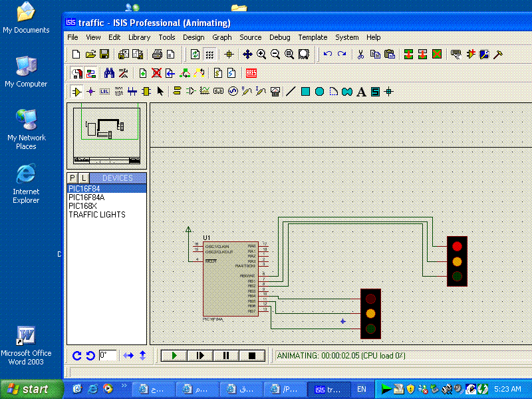Select the 2D line drawing tool
The image size is (532, 399).
(x=291, y=92)
